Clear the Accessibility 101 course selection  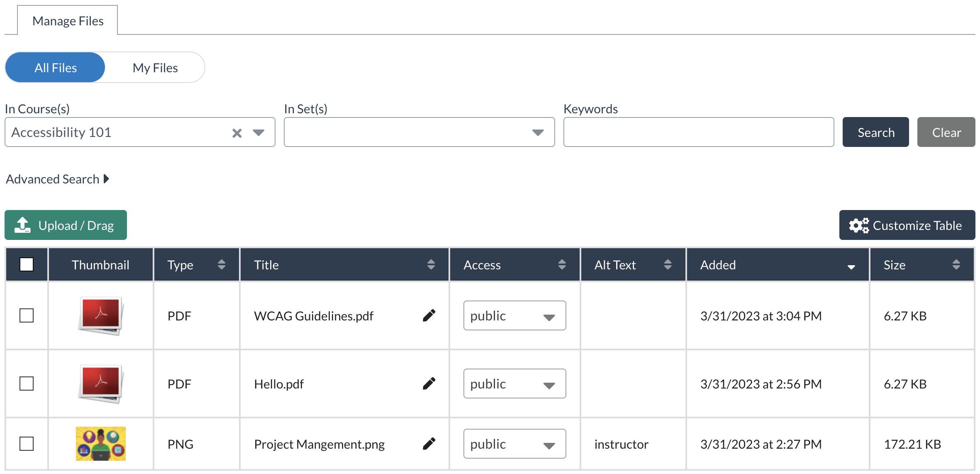tap(237, 133)
